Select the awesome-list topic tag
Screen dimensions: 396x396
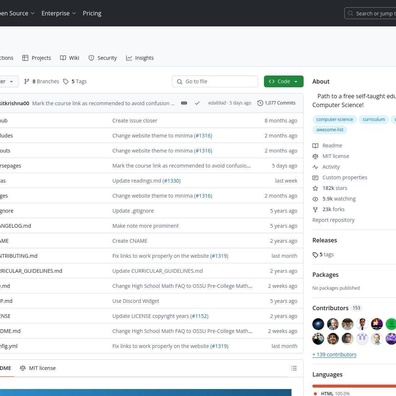coord(330,130)
